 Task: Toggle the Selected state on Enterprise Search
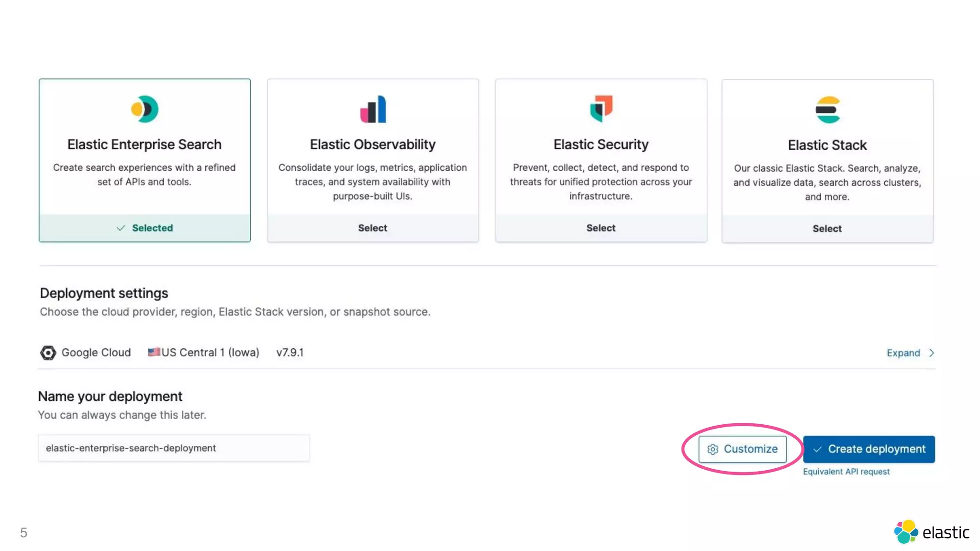coord(145,228)
